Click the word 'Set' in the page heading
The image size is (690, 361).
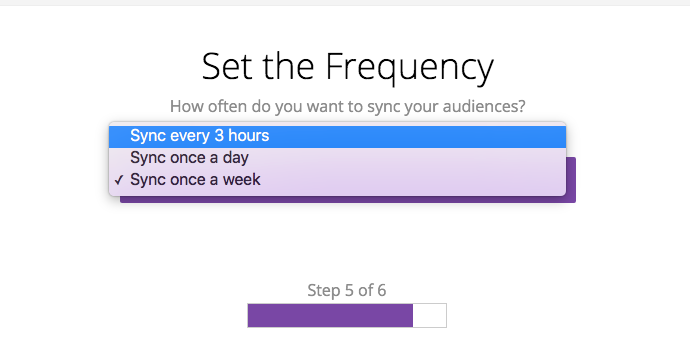[x=227, y=66]
